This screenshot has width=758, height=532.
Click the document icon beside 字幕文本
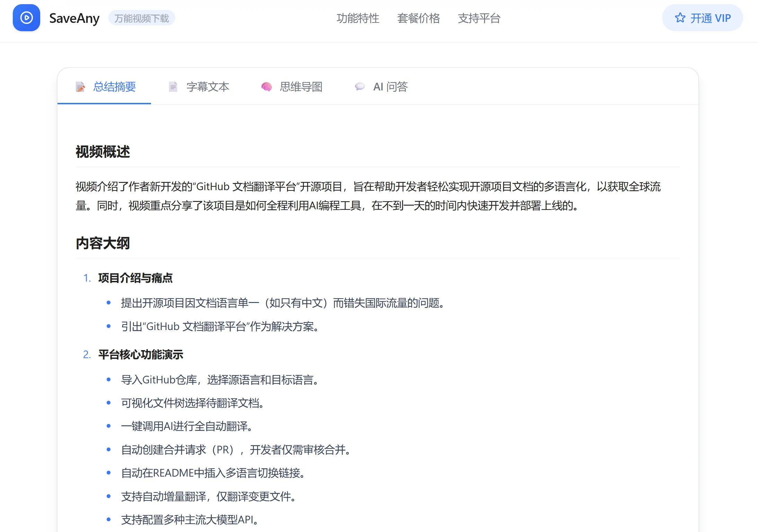[173, 87]
